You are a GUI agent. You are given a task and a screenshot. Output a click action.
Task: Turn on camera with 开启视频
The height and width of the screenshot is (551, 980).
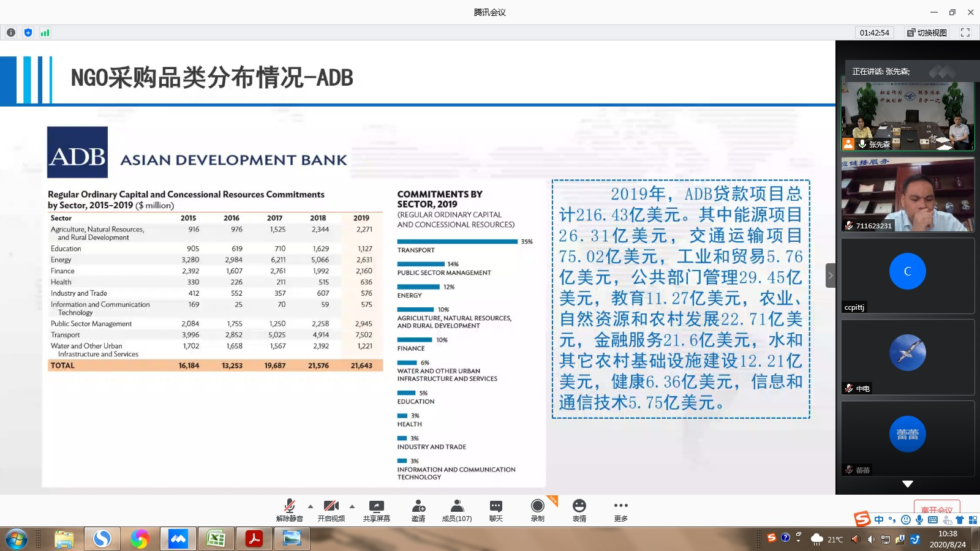click(x=331, y=509)
